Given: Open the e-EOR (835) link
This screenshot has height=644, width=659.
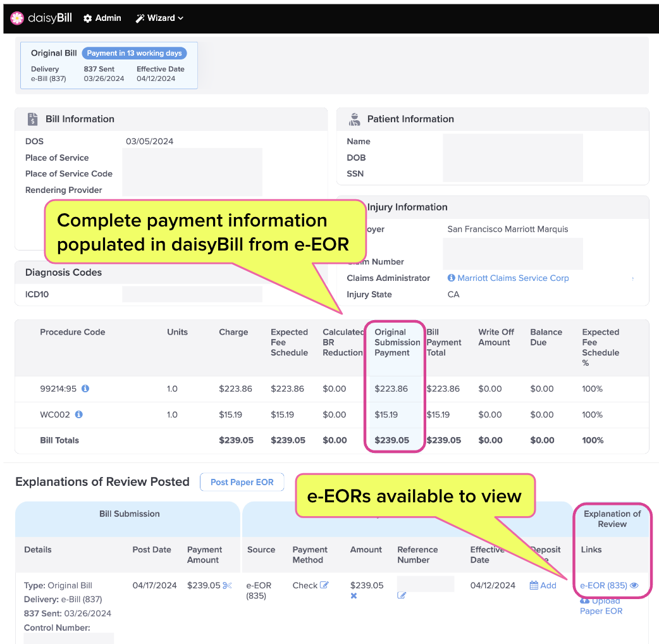Looking at the screenshot, I should tap(603, 585).
